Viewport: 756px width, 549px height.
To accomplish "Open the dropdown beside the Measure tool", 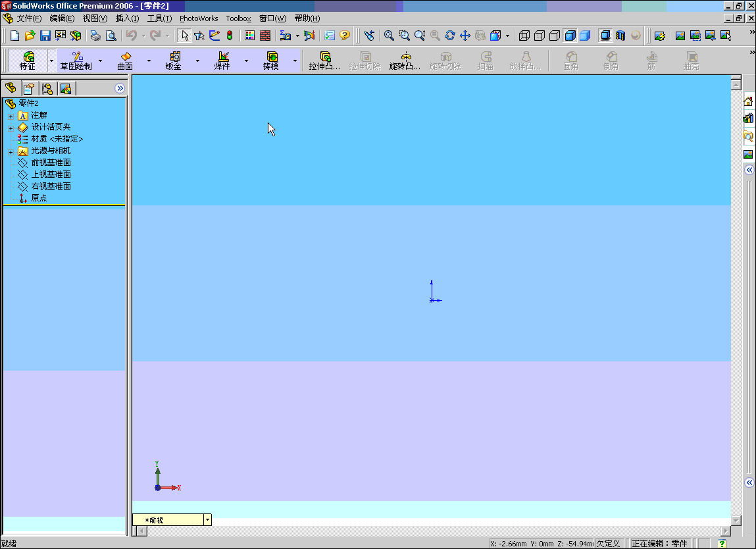I will [x=297, y=36].
